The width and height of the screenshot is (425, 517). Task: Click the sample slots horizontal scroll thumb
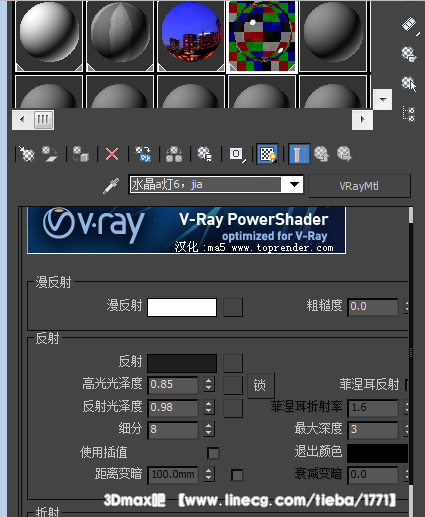pyautogui.click(x=43, y=120)
